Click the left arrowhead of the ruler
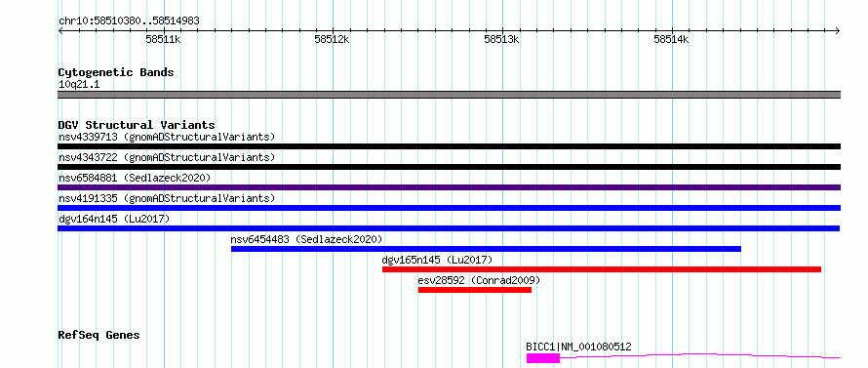The height and width of the screenshot is (368, 868). [x=60, y=30]
